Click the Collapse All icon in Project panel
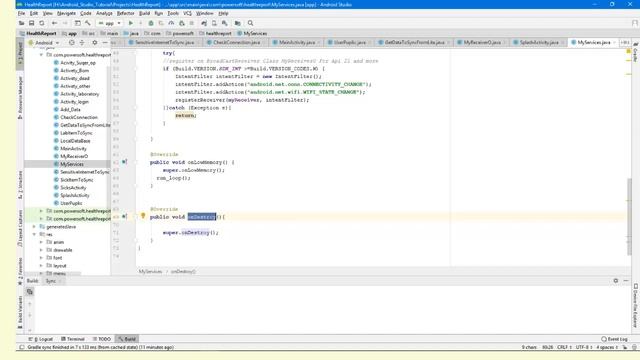Screen dimensions: 640x360 coord(82,42)
